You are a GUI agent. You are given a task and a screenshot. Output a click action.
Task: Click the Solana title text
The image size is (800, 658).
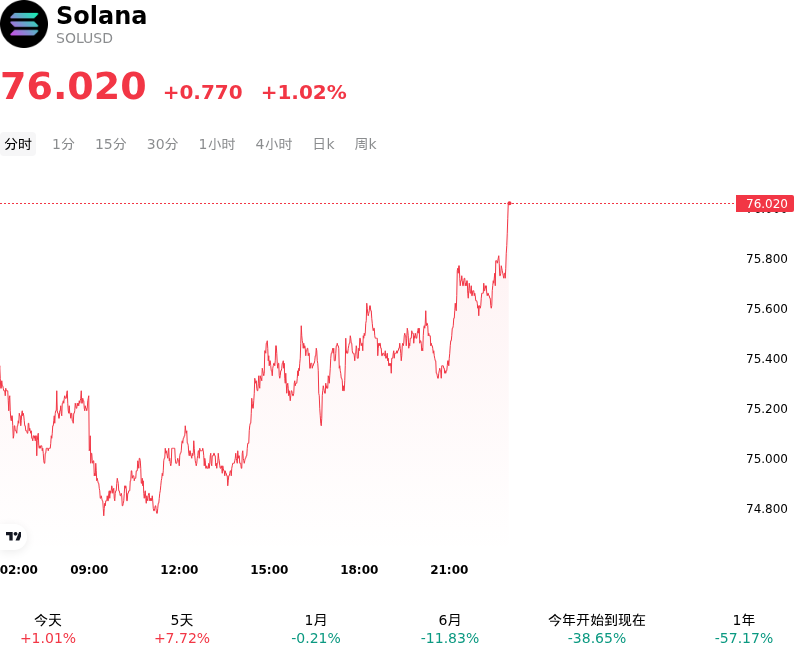coord(102,15)
